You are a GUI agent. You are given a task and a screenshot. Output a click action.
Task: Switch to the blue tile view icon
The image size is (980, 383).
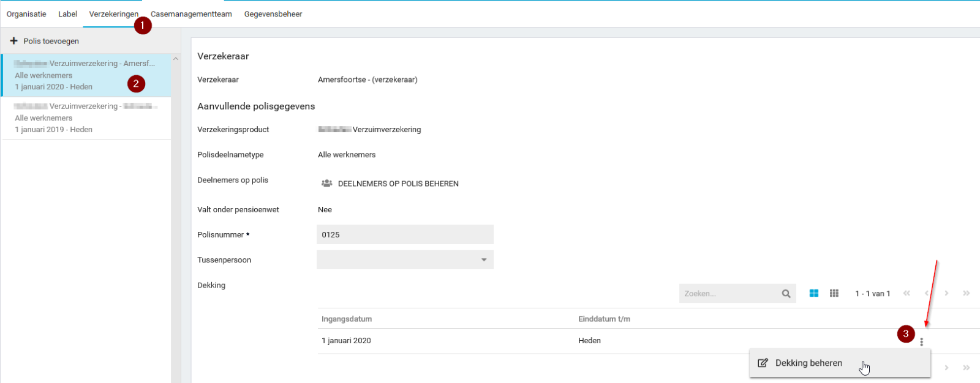pyautogui.click(x=814, y=294)
